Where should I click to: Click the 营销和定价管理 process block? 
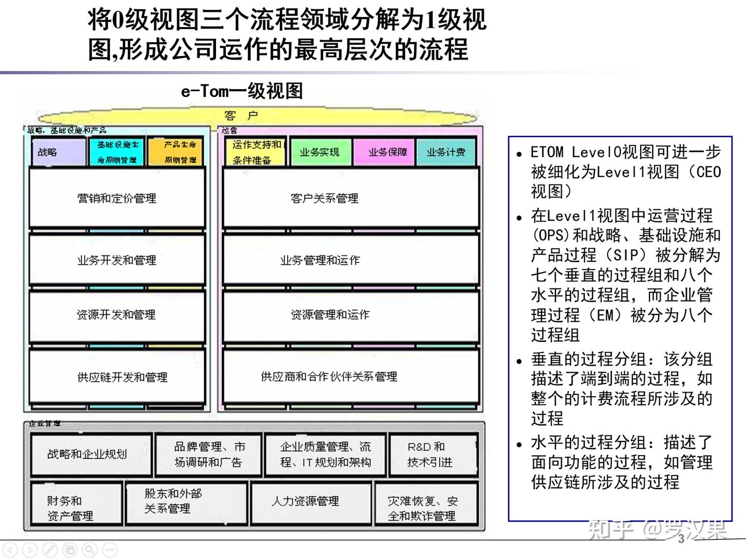pyautogui.click(x=117, y=198)
